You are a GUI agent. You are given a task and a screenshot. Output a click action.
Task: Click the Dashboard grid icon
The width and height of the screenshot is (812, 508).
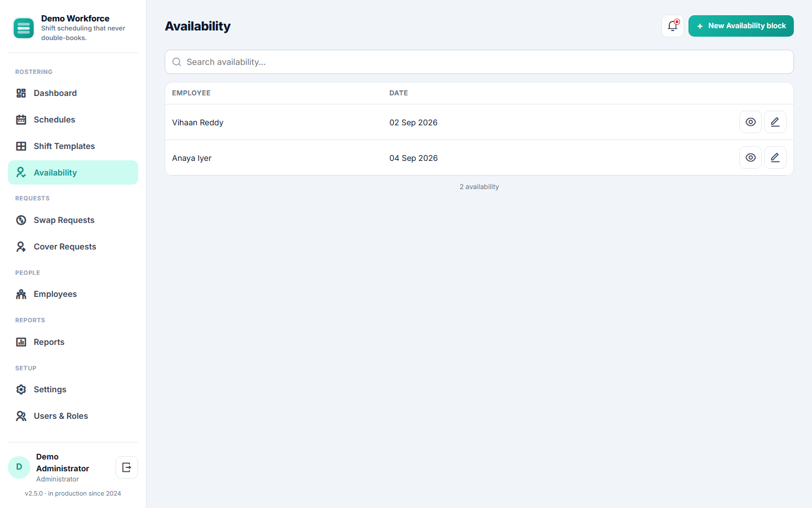[x=21, y=93]
